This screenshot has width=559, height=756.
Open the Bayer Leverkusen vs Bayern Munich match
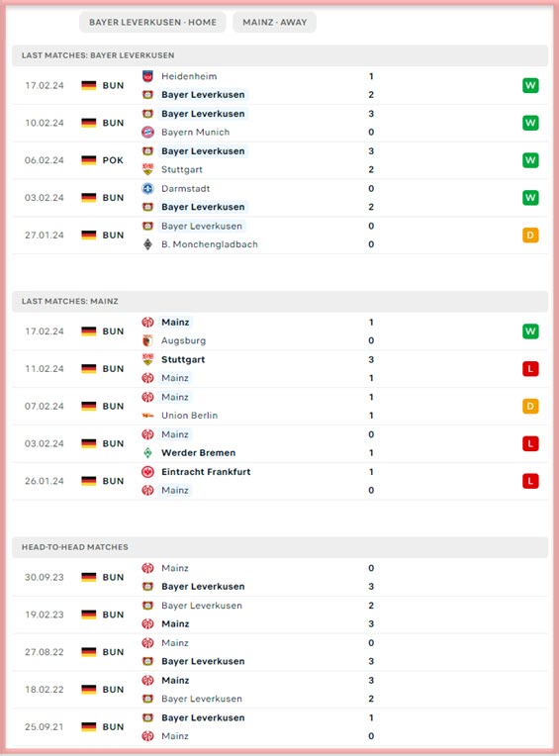tap(280, 123)
